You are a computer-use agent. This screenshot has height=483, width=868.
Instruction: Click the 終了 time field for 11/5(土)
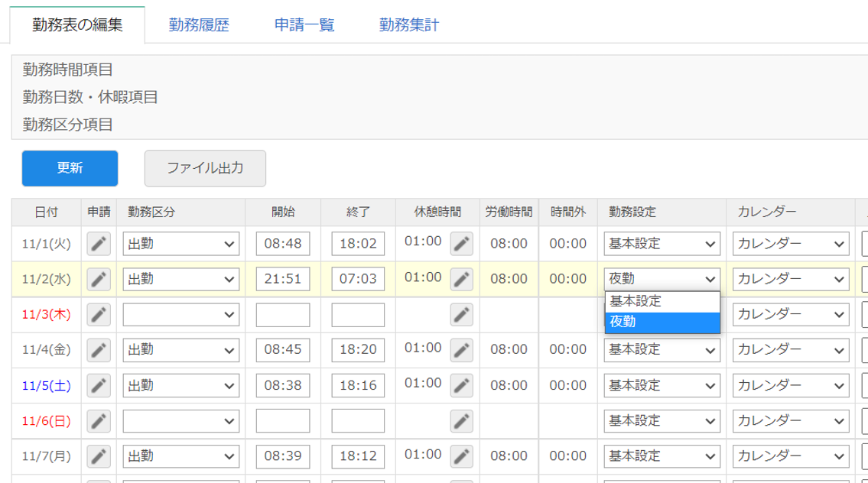(x=357, y=385)
